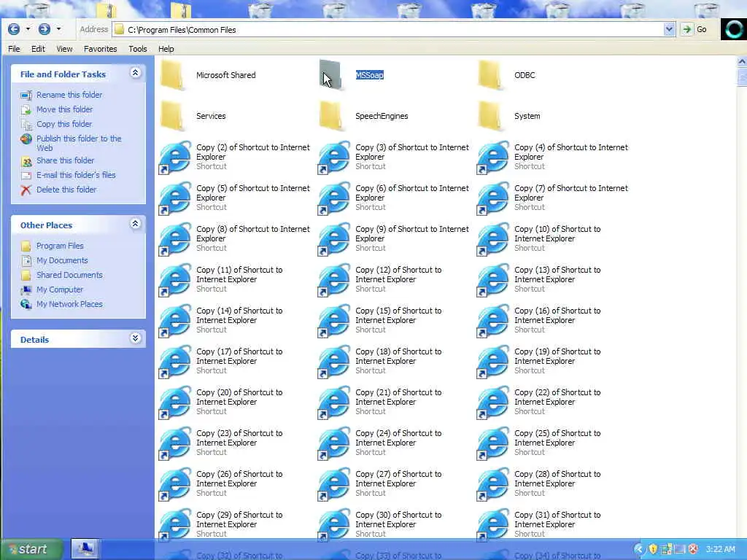
Task: Click the My Network Places globe icon
Action: [x=26, y=304]
